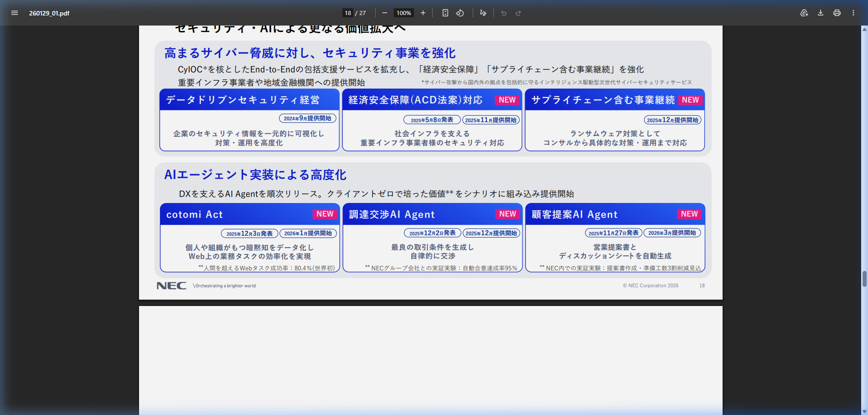This screenshot has height=415, width=868.
Task: Click the NEC logo on the slide
Action: (171, 285)
